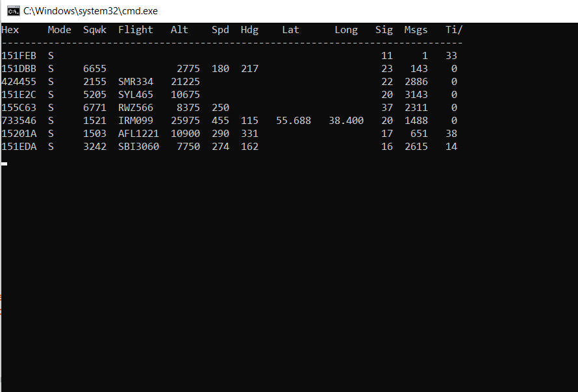
Task: Click heading value 217
Action: point(249,69)
